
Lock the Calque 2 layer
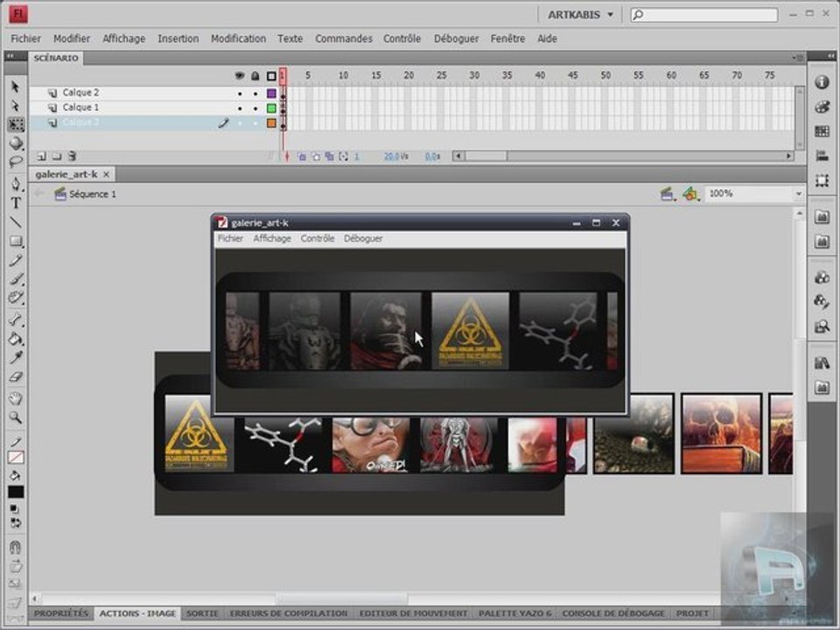click(x=255, y=94)
